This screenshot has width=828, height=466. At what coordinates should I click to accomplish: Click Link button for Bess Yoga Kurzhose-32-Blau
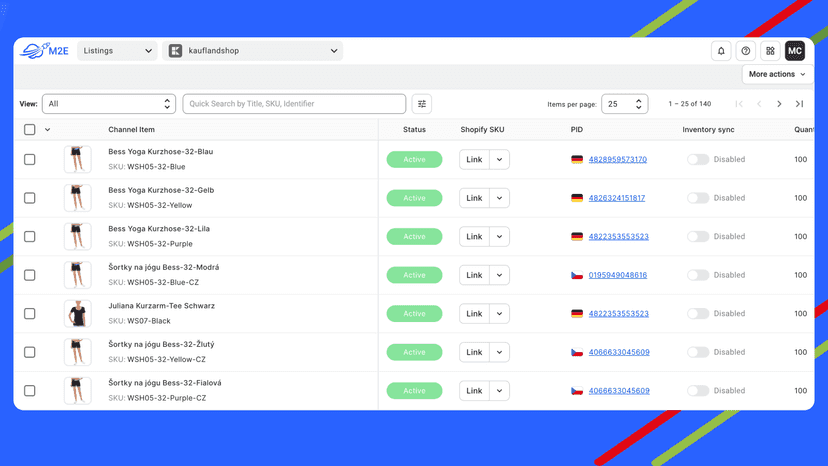point(474,160)
